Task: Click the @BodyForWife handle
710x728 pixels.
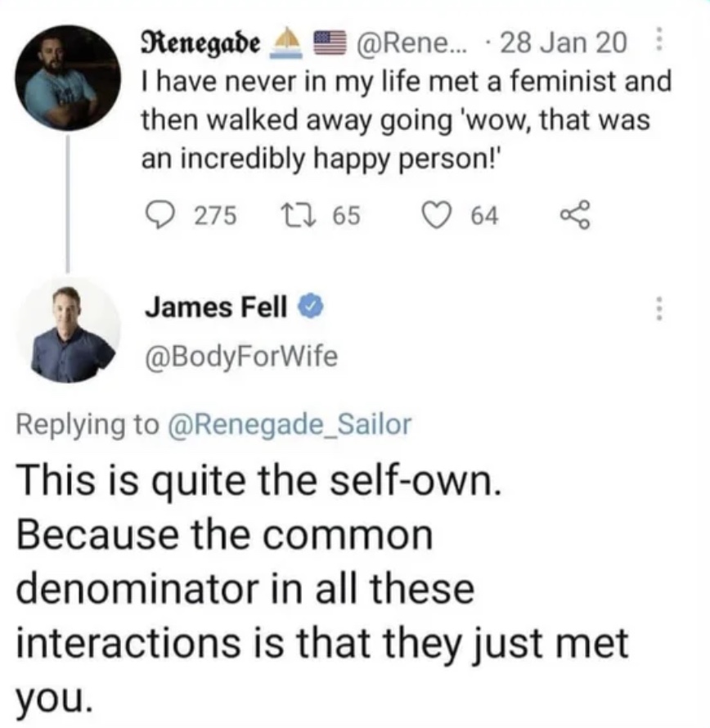Action: tap(241, 357)
